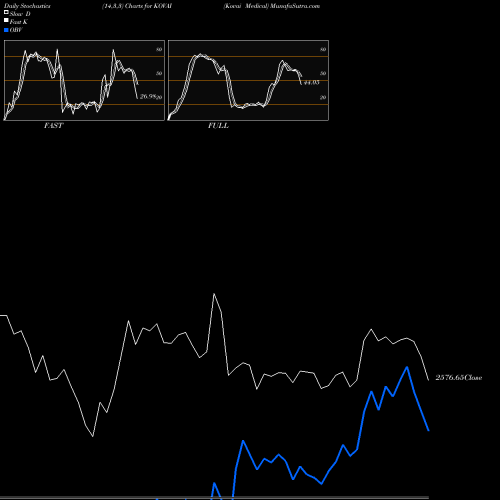500x500 pixels.
Task: Click the 50 axis label in FULL chart
Action: pyautogui.click(x=323, y=73)
